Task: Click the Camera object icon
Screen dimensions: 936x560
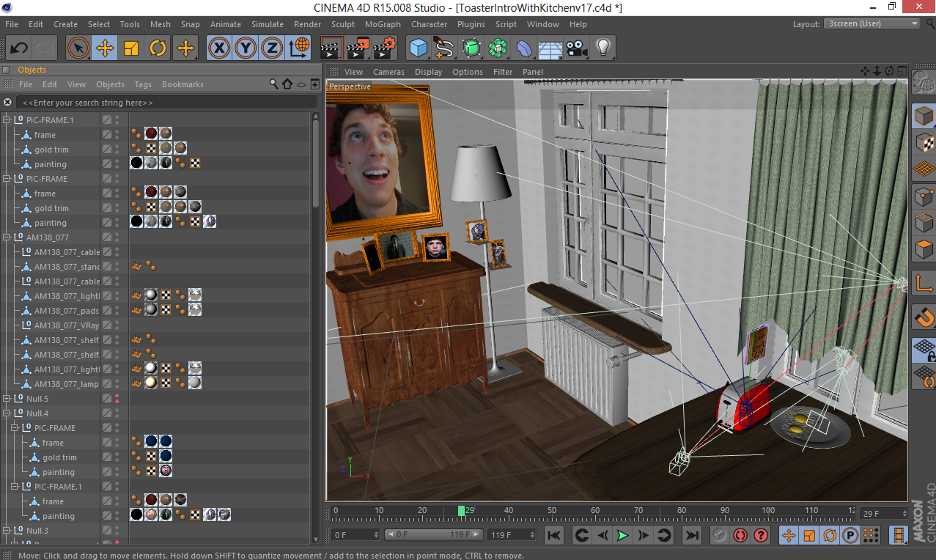Action: pos(576,48)
